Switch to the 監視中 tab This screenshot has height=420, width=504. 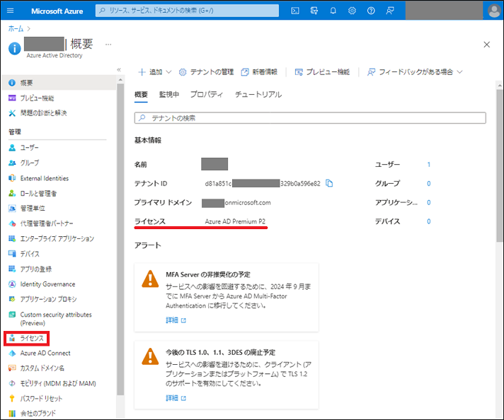point(169,95)
